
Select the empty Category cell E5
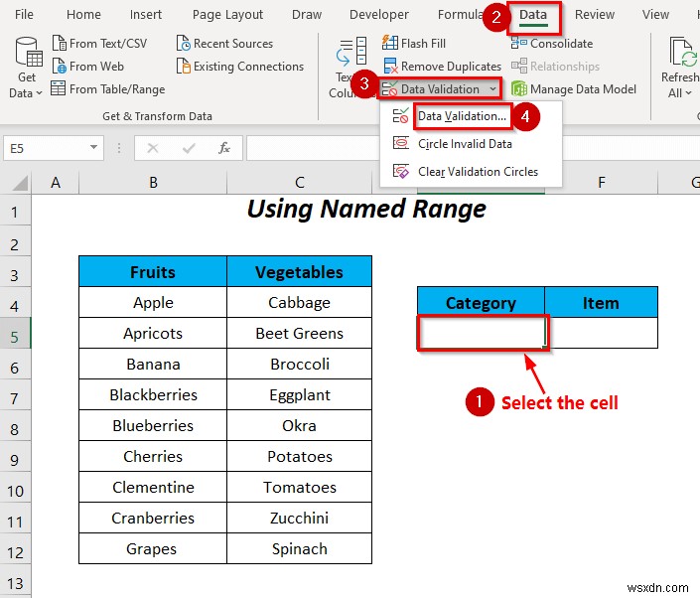[x=482, y=333]
